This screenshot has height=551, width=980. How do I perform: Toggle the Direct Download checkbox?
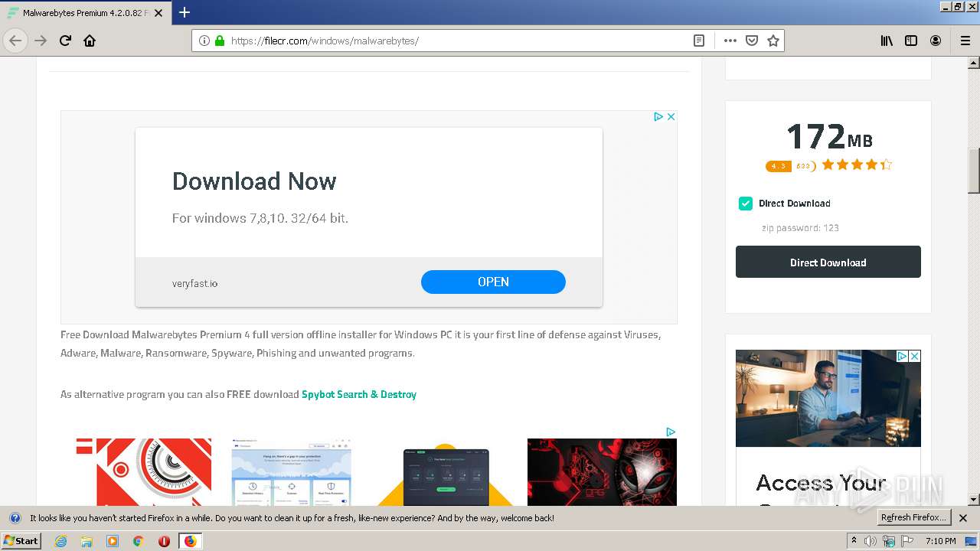pyautogui.click(x=745, y=203)
